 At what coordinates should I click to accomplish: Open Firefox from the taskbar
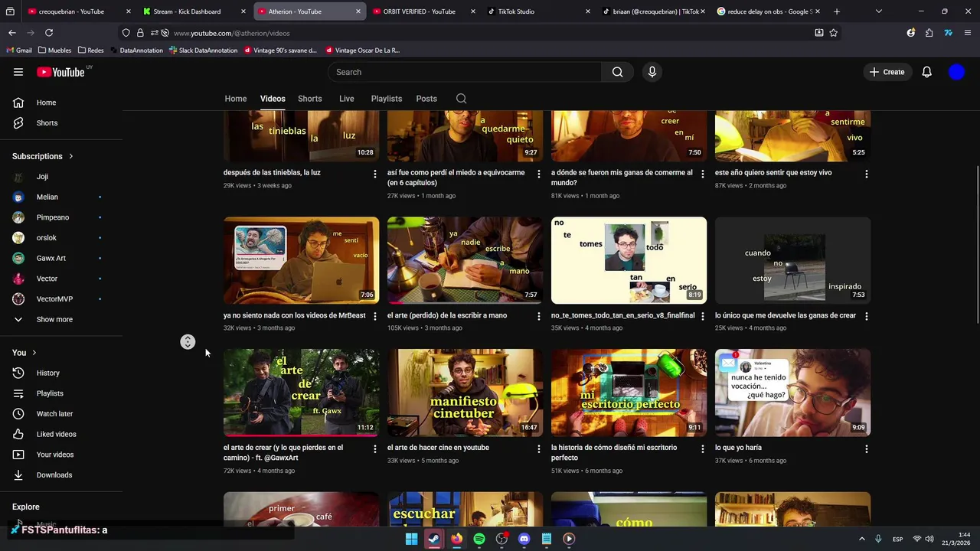pyautogui.click(x=456, y=539)
